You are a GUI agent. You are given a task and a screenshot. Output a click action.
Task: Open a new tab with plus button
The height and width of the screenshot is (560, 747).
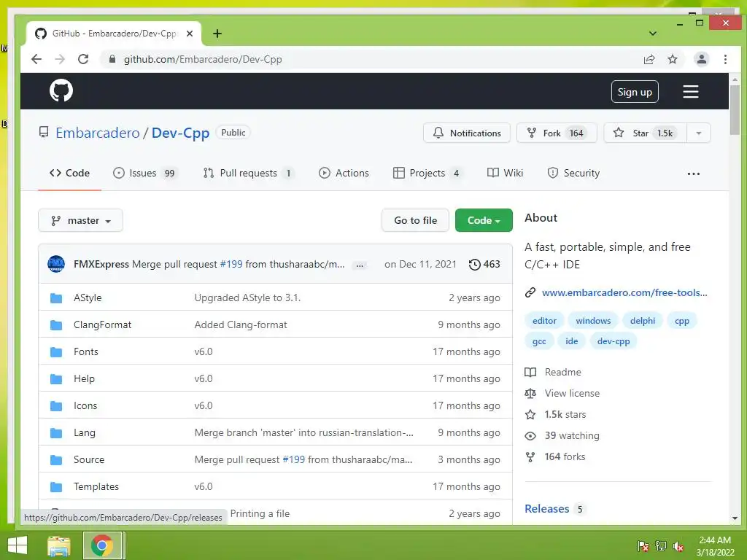(x=217, y=34)
